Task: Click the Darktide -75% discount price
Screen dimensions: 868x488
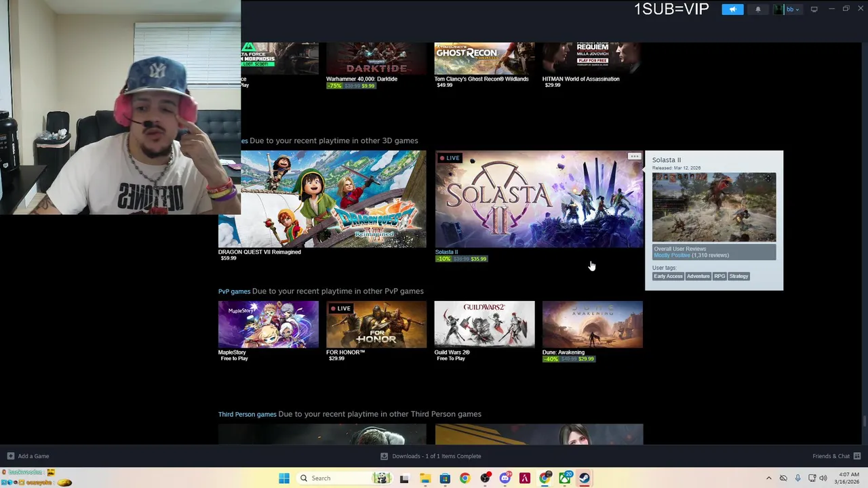Action: click(x=351, y=85)
